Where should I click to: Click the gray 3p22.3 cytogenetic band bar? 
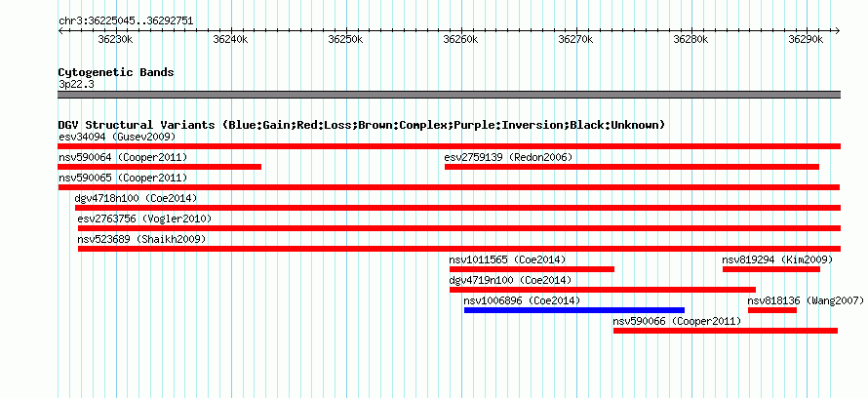click(449, 95)
